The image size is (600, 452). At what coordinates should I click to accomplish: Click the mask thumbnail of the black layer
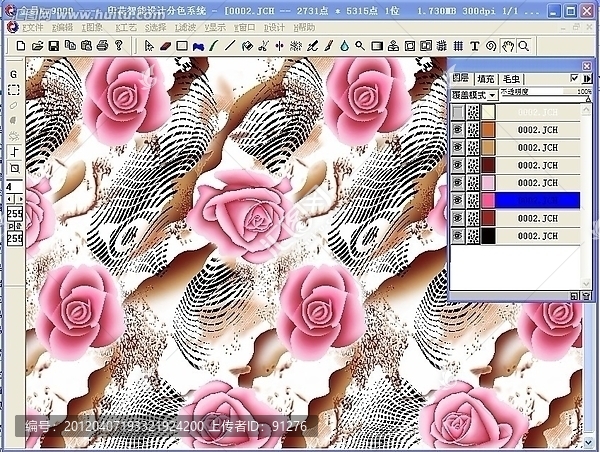pyautogui.click(x=473, y=236)
